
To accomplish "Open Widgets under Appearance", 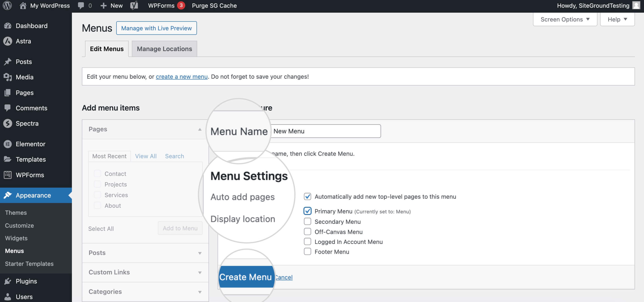I will 16,238.
